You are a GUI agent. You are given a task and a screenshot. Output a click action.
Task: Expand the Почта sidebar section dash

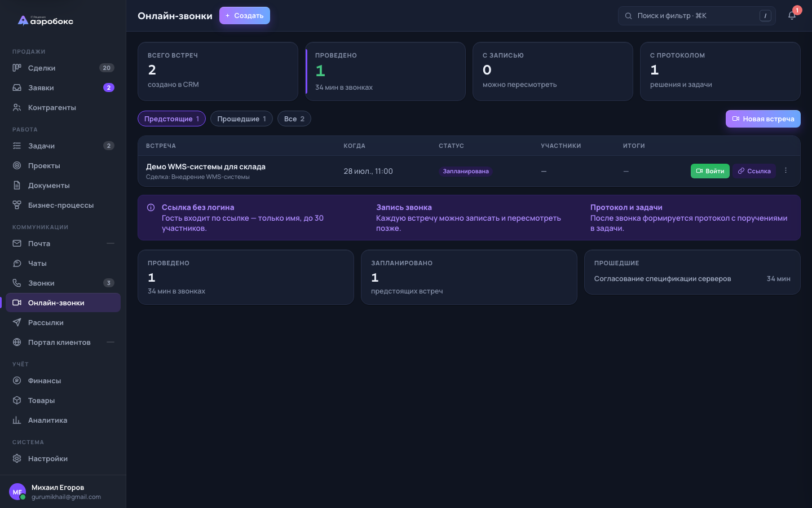(111, 243)
